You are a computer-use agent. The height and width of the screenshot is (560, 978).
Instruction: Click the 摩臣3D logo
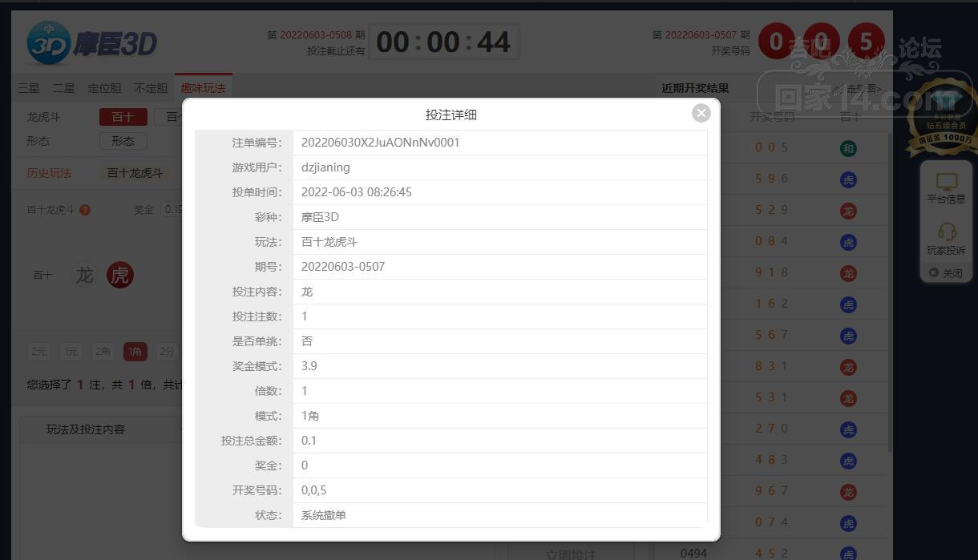point(92,42)
